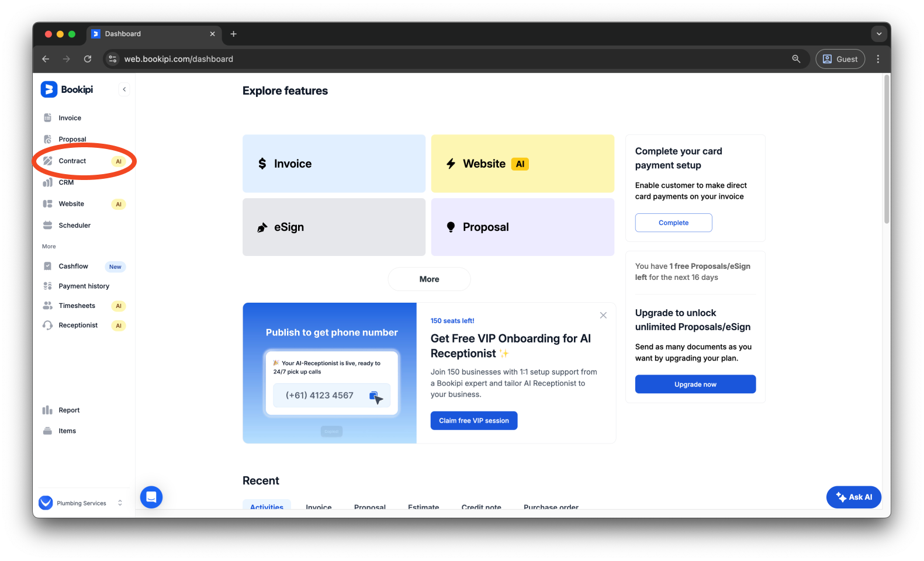Open the Invoice sidebar icon
Screen dimensions: 924x561
point(48,118)
